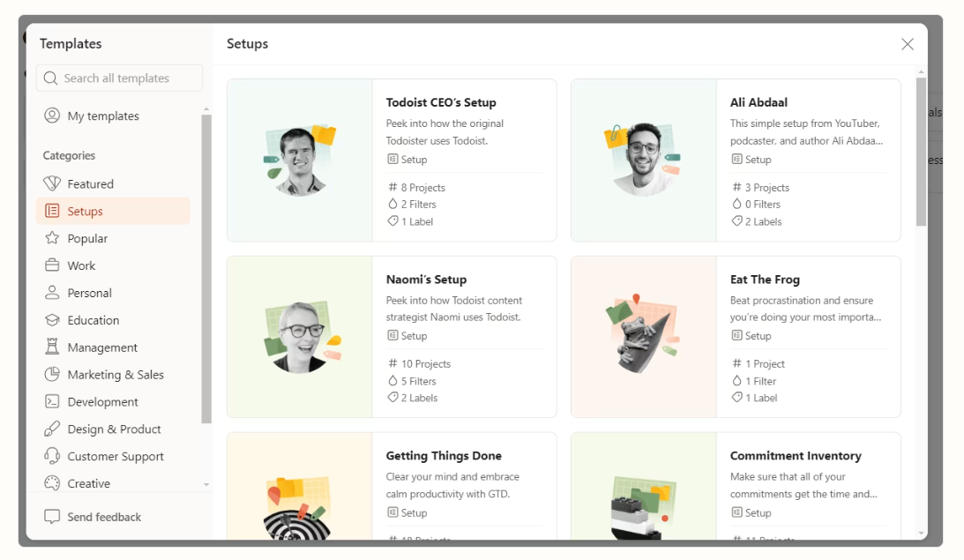Click the Popular star icon

52,238
